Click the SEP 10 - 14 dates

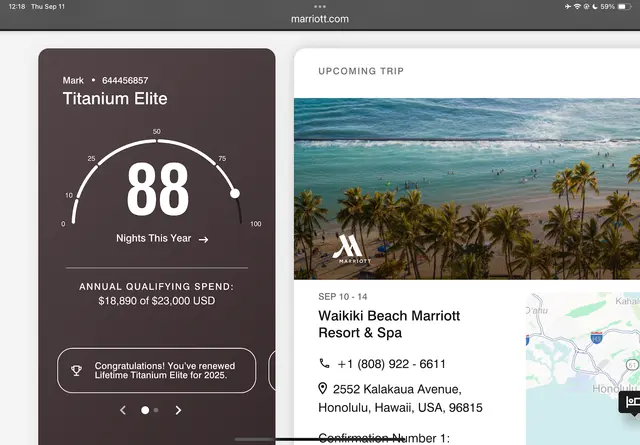[343, 297]
